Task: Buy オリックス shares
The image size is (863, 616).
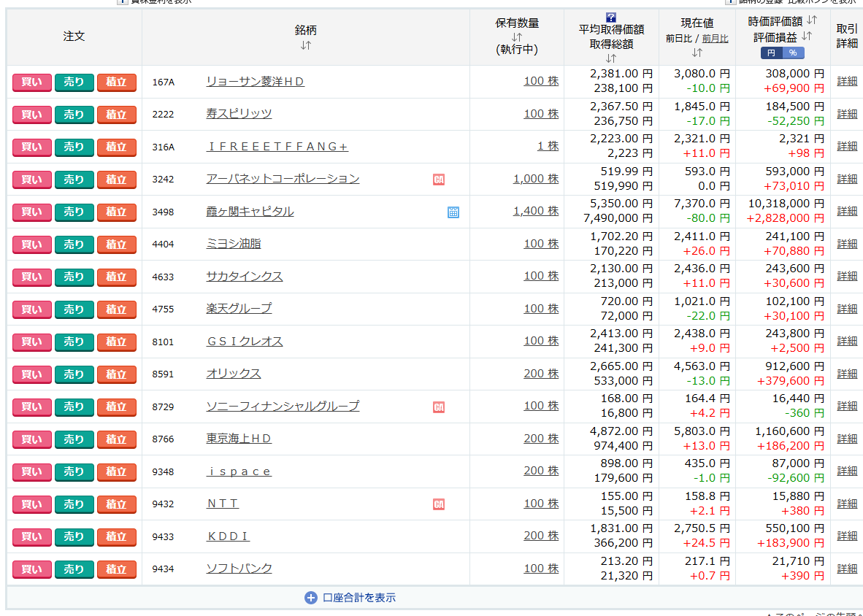Action: (32, 374)
